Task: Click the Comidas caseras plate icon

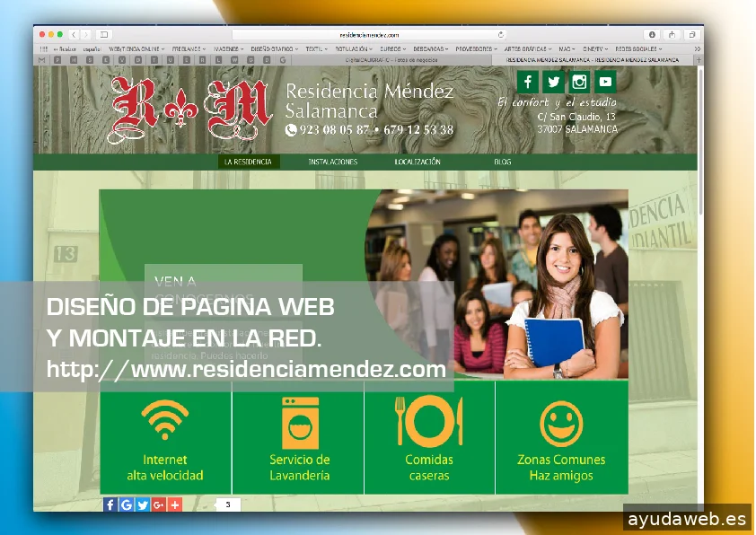Action: [x=429, y=421]
